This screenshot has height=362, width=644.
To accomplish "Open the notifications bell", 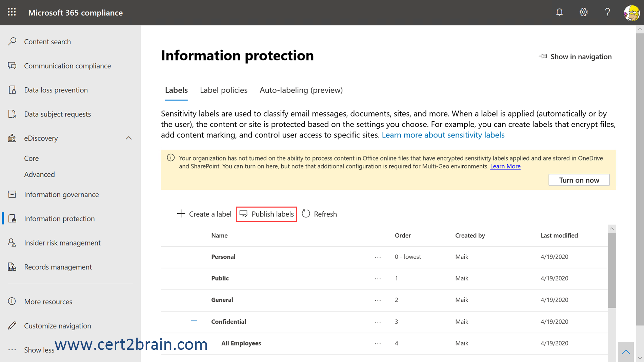I will pyautogui.click(x=559, y=12).
